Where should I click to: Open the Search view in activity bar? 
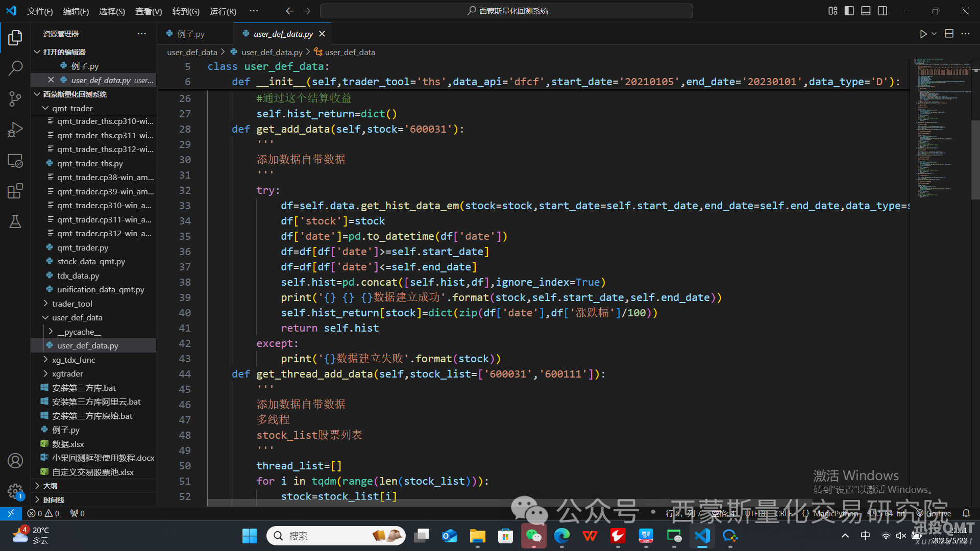15,68
